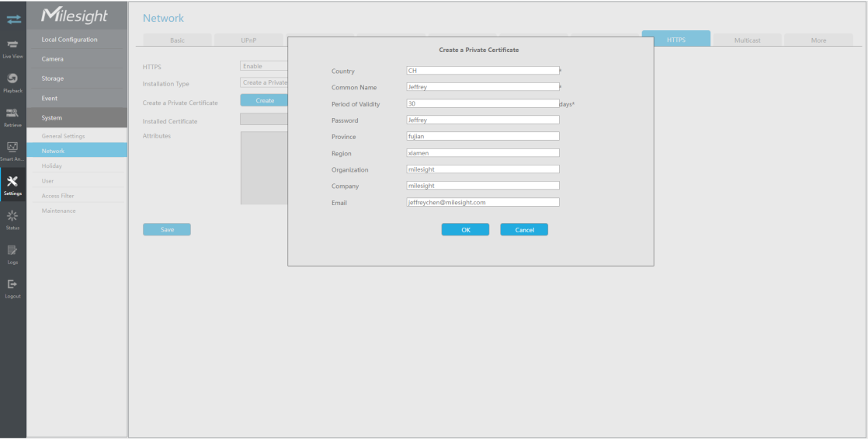Open the Logs icon in sidebar
Viewport: 868px width, 439px height.
click(12, 250)
